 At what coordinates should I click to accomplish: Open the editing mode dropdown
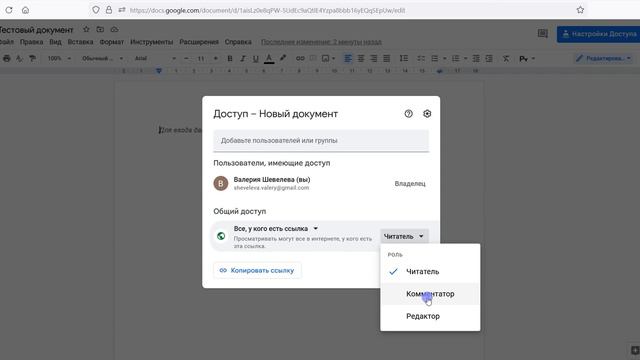603,58
